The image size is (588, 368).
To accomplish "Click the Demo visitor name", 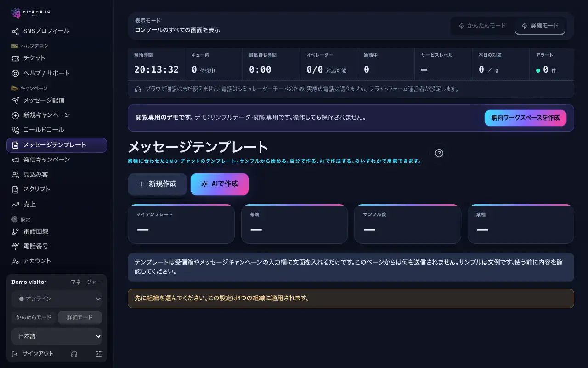I will tap(29, 282).
